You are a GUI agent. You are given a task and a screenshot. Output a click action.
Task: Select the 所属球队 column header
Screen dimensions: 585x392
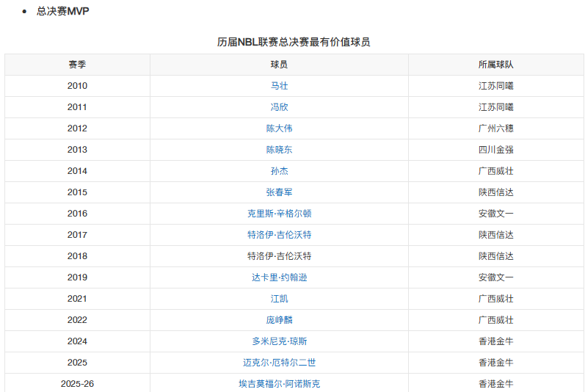[x=496, y=65]
